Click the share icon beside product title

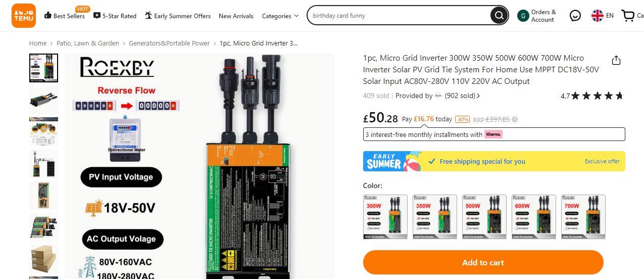(x=616, y=61)
